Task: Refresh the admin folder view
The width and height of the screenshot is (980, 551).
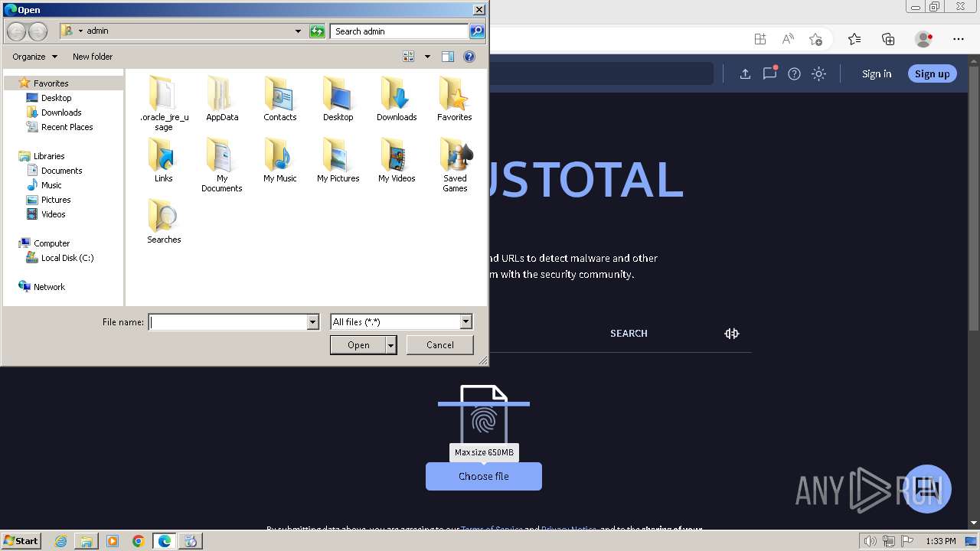Action: pos(317,31)
